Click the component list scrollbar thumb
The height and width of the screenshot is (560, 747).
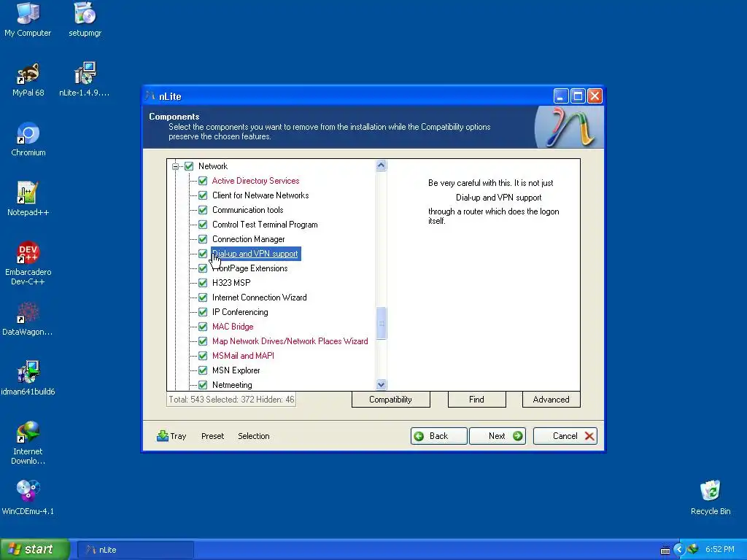[x=381, y=323]
